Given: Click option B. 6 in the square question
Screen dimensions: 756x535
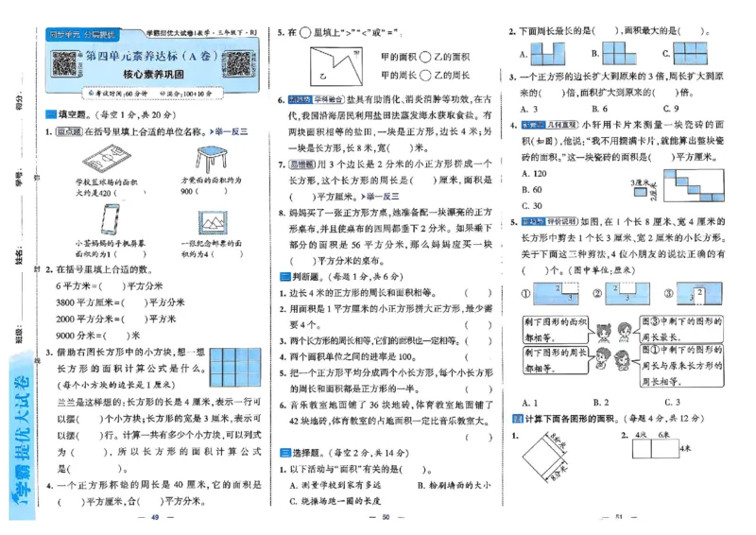Looking at the screenshot, I should pos(599,109).
